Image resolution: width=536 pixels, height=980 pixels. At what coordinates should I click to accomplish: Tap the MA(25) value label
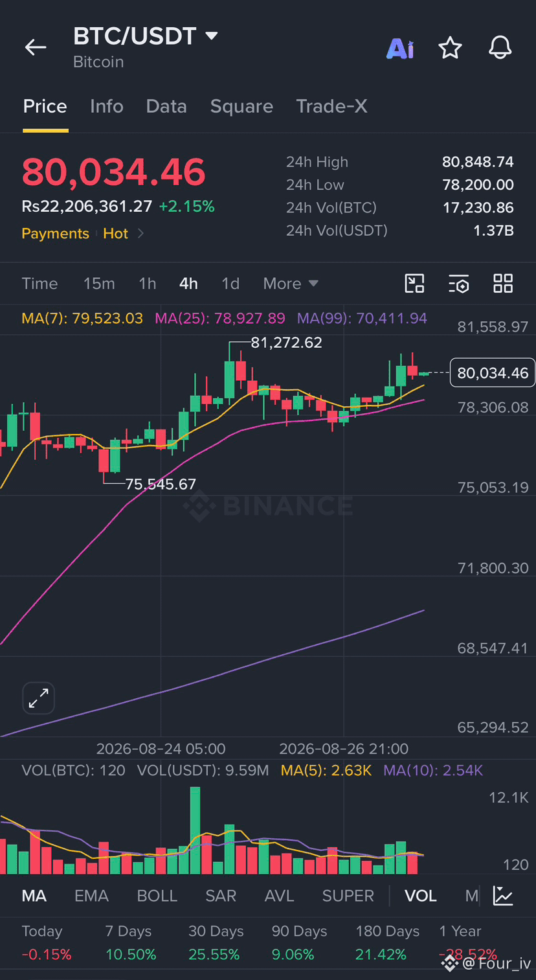point(220,318)
